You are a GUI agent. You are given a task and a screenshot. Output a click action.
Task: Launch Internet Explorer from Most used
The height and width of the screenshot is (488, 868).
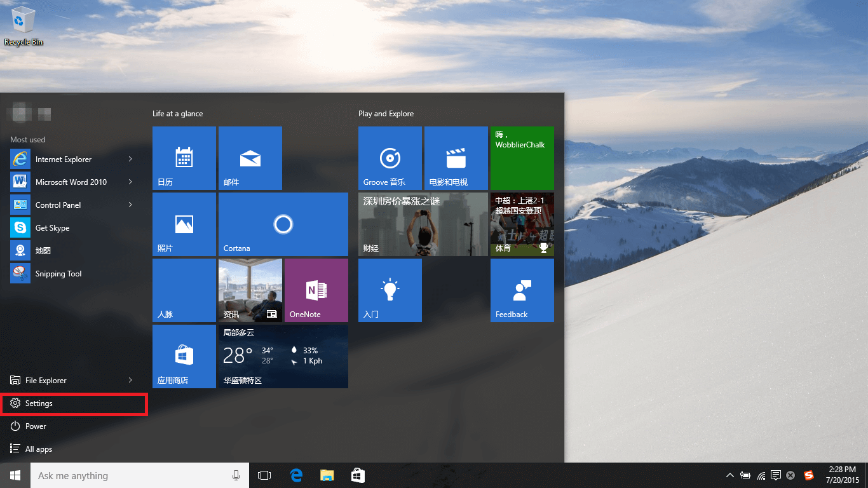click(x=73, y=159)
